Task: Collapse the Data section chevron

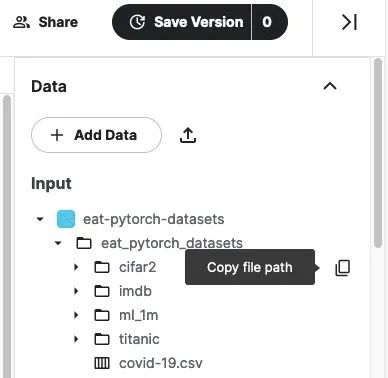Action: click(330, 86)
